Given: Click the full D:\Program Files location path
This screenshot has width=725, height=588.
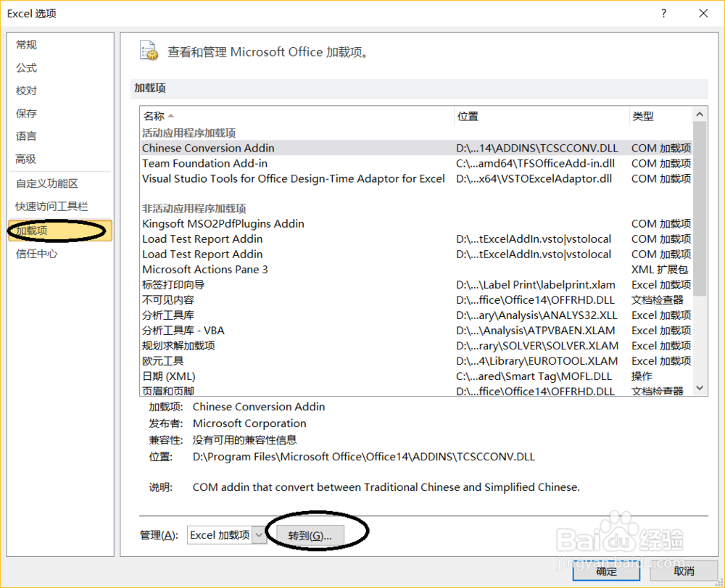Looking at the screenshot, I should [x=363, y=457].
